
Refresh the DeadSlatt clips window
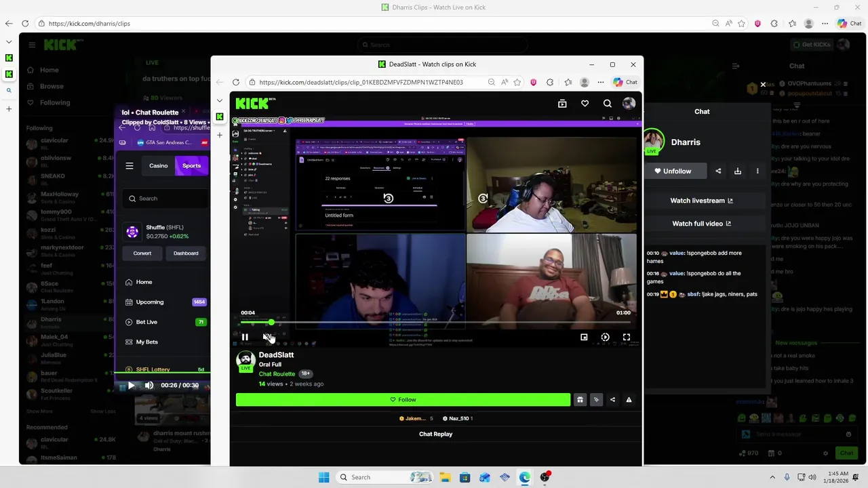pyautogui.click(x=235, y=82)
